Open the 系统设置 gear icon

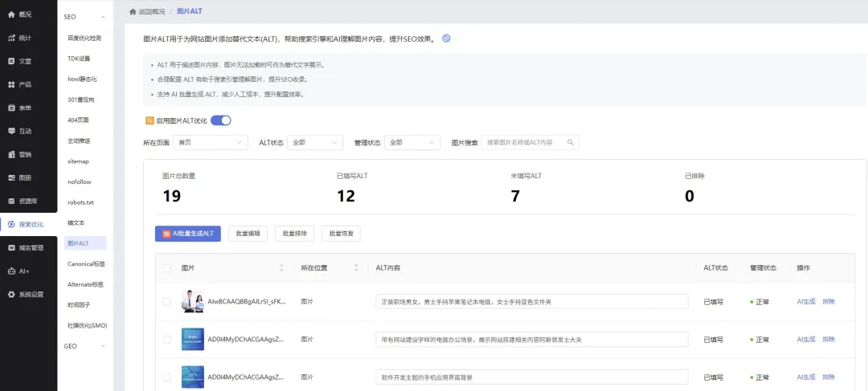pyautogui.click(x=11, y=294)
